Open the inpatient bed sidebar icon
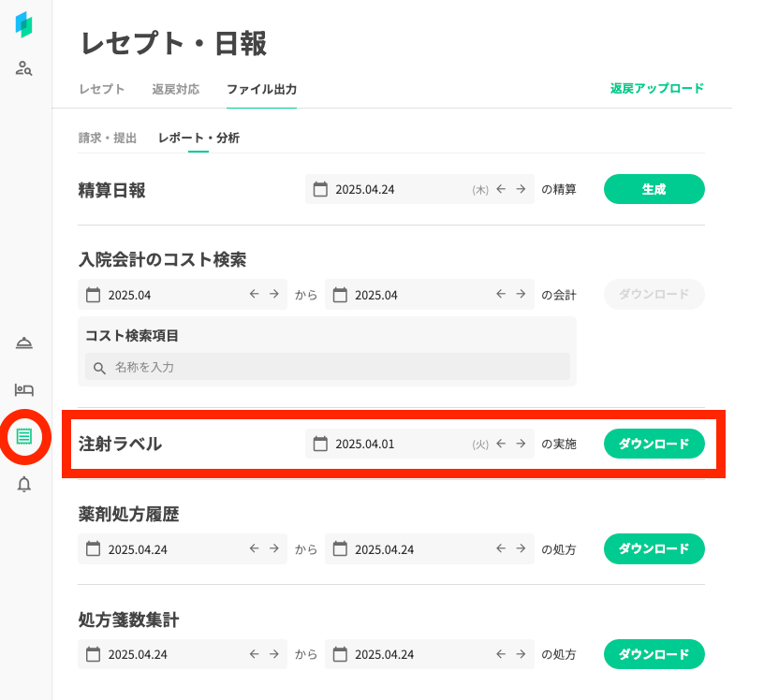The height and width of the screenshot is (700, 764). pyautogui.click(x=24, y=389)
